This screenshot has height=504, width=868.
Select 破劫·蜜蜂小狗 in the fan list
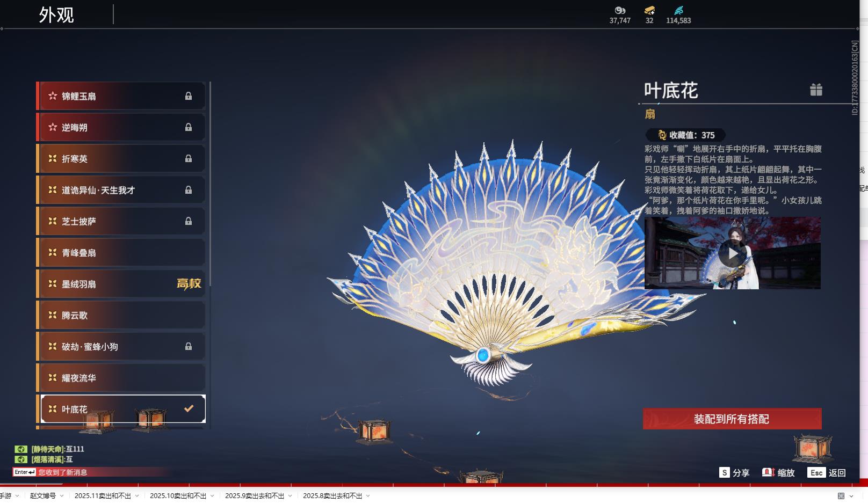(x=121, y=346)
